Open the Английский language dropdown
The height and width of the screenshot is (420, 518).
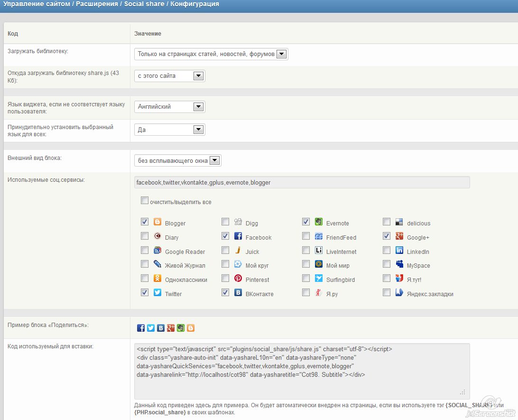pyautogui.click(x=169, y=107)
